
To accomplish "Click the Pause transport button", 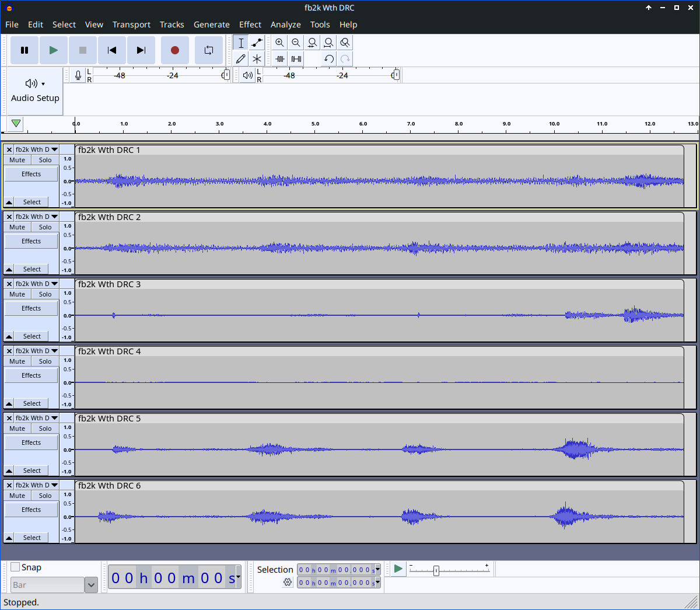I will (24, 50).
